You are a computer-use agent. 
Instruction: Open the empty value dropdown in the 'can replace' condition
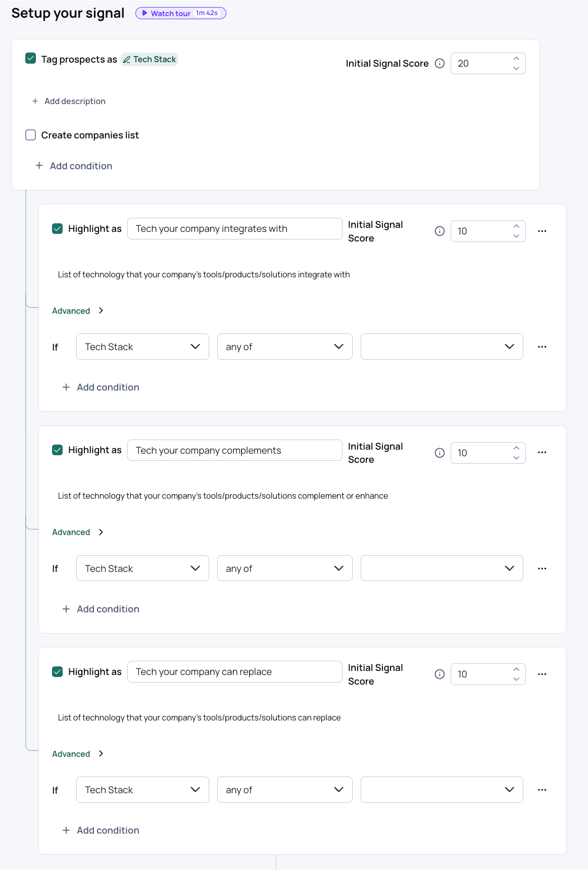tap(442, 790)
